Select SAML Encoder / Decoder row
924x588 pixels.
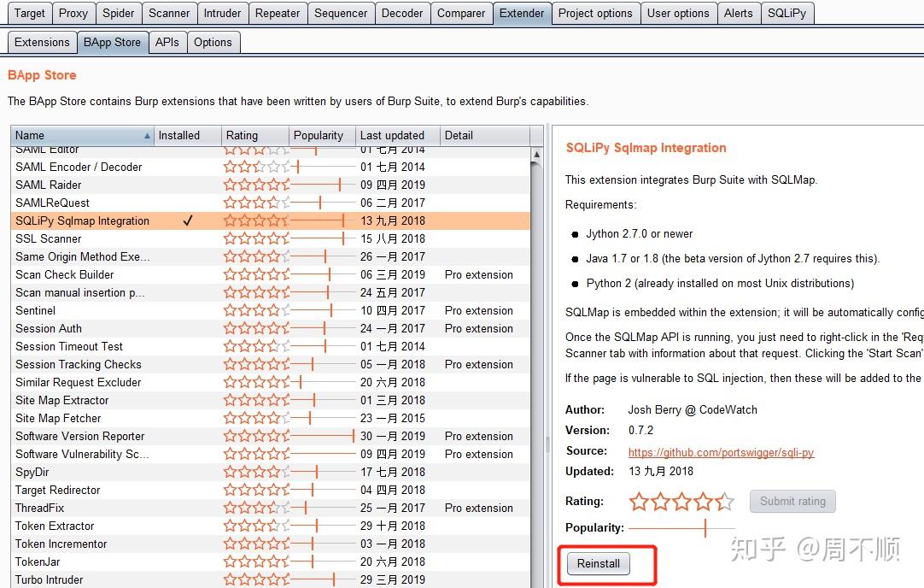pos(271,167)
